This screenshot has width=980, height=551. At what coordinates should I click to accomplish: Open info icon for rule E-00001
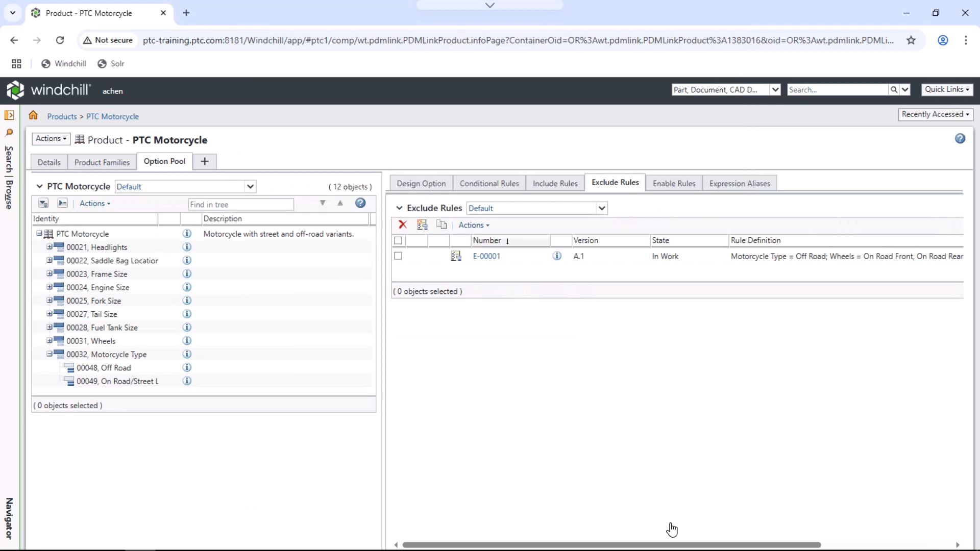click(557, 256)
